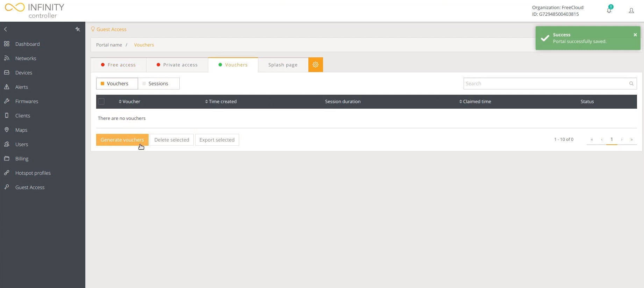Image resolution: width=644 pixels, height=288 pixels.
Task: Select the Vouchers sub-view toggle
Action: pyautogui.click(x=117, y=84)
